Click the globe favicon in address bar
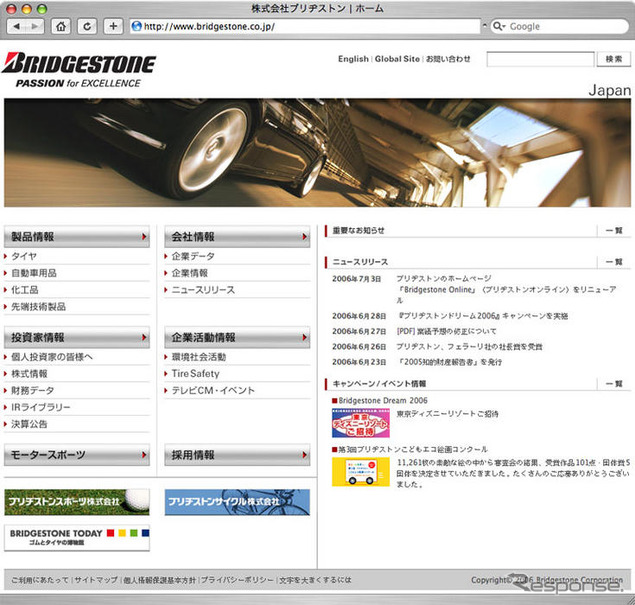The width and height of the screenshot is (635, 605). click(x=137, y=26)
